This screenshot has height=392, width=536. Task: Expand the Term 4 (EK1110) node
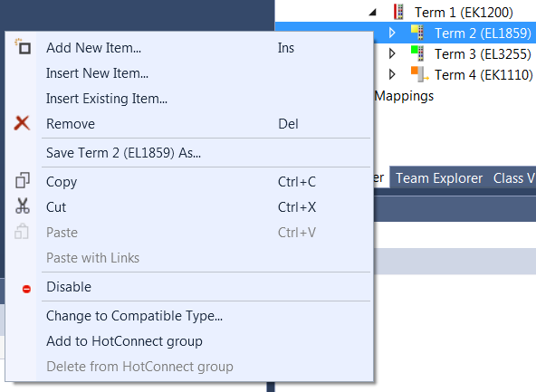pos(392,74)
